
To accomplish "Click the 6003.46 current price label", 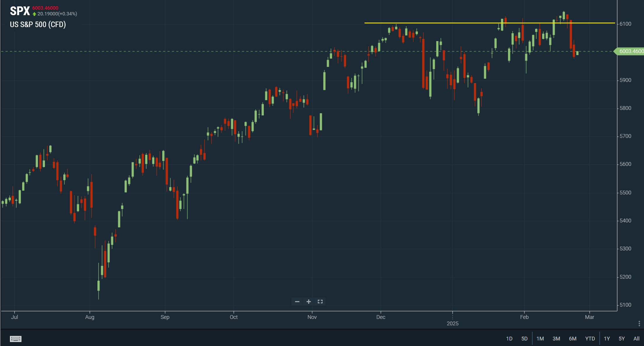I will (630, 51).
